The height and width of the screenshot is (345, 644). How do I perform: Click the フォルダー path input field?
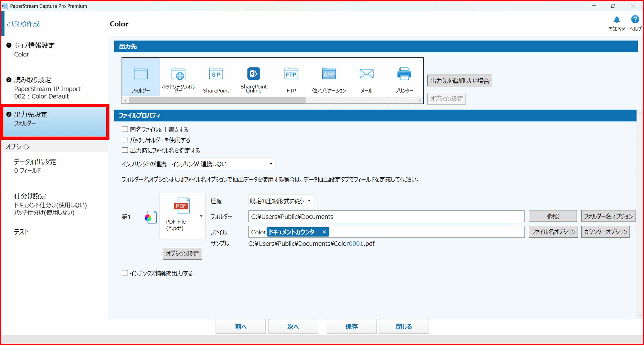(x=386, y=217)
